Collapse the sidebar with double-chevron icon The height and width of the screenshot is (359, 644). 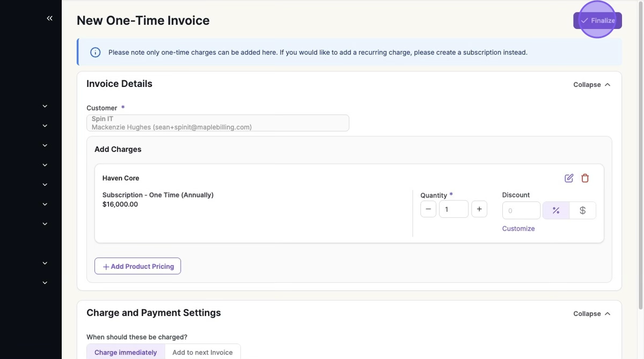49,18
